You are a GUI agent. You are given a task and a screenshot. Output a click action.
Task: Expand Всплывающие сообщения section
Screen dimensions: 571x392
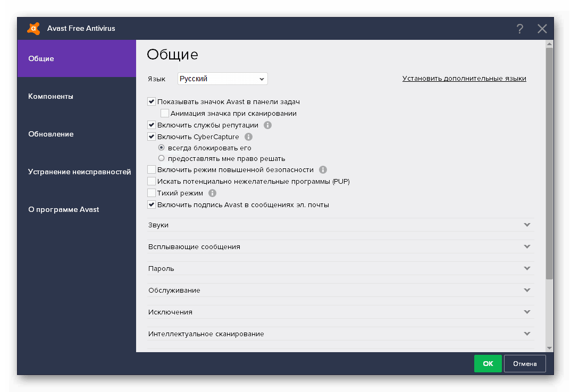coord(340,247)
